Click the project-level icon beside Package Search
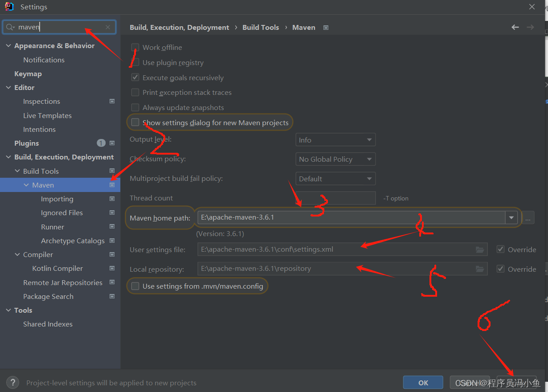The width and height of the screenshot is (548, 392). tap(112, 296)
